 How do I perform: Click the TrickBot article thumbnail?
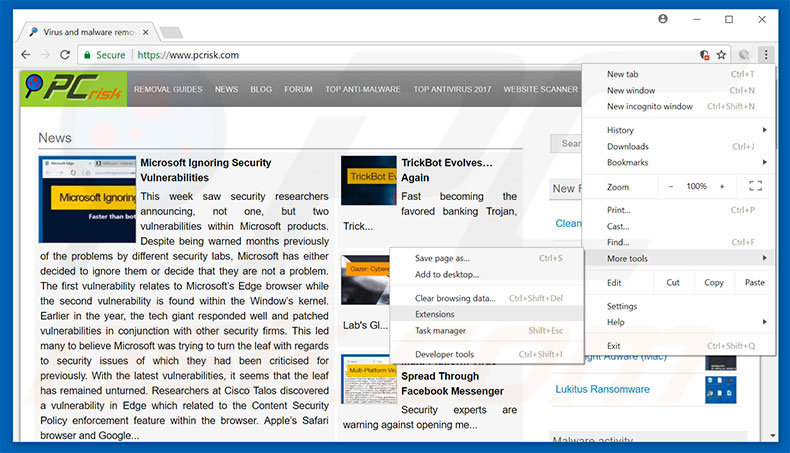point(369,180)
